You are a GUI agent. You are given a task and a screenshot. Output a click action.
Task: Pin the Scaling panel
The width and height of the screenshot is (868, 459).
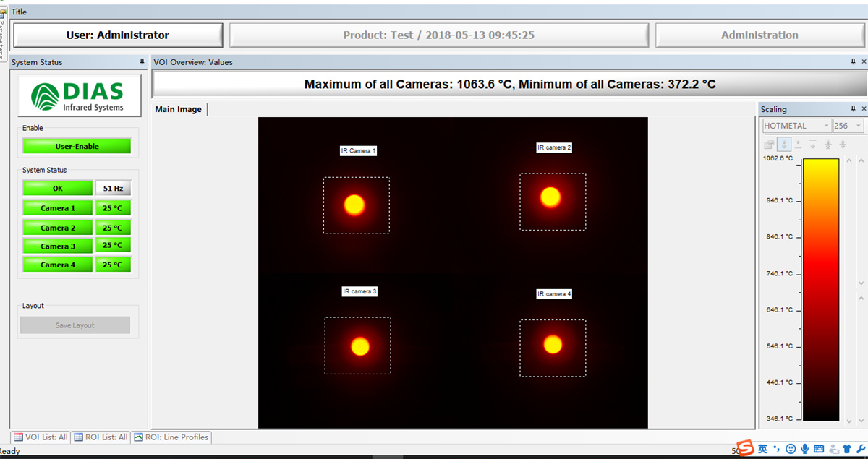pyautogui.click(x=854, y=109)
